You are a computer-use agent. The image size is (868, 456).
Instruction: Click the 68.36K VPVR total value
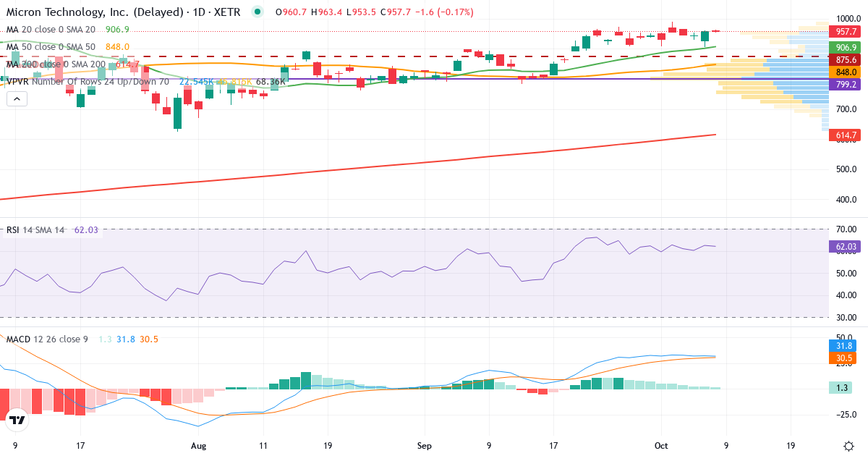271,82
